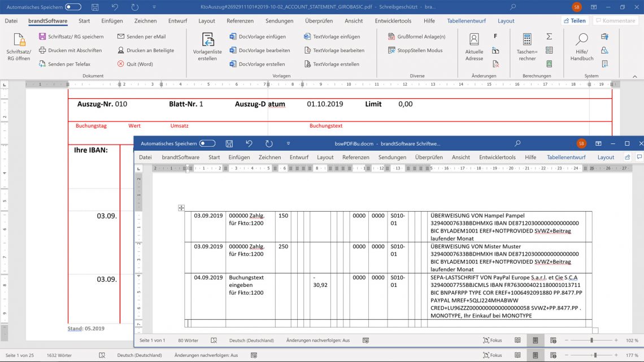Image resolution: width=644 pixels, height=362 pixels.
Task: Select print layout view in the KtoAuszug status bar
Action: (535, 355)
